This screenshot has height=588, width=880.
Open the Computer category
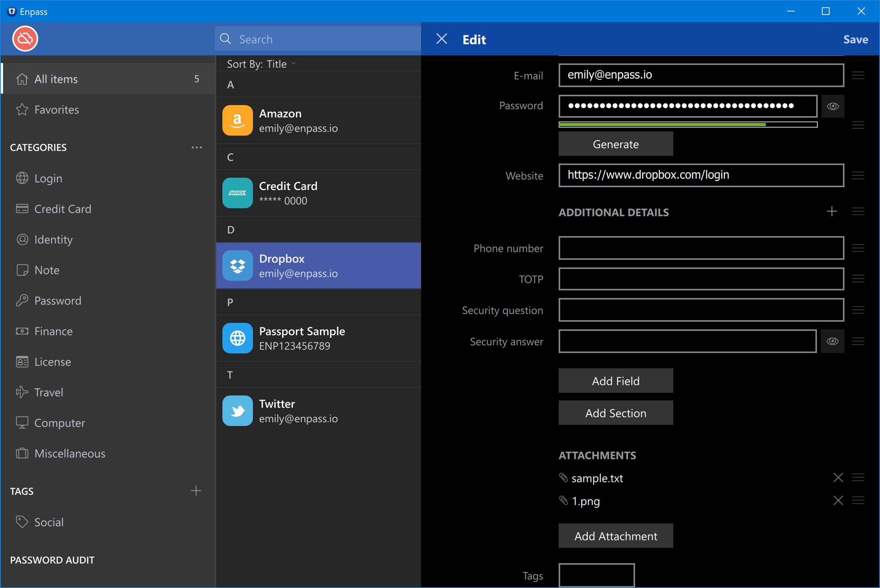click(109, 423)
